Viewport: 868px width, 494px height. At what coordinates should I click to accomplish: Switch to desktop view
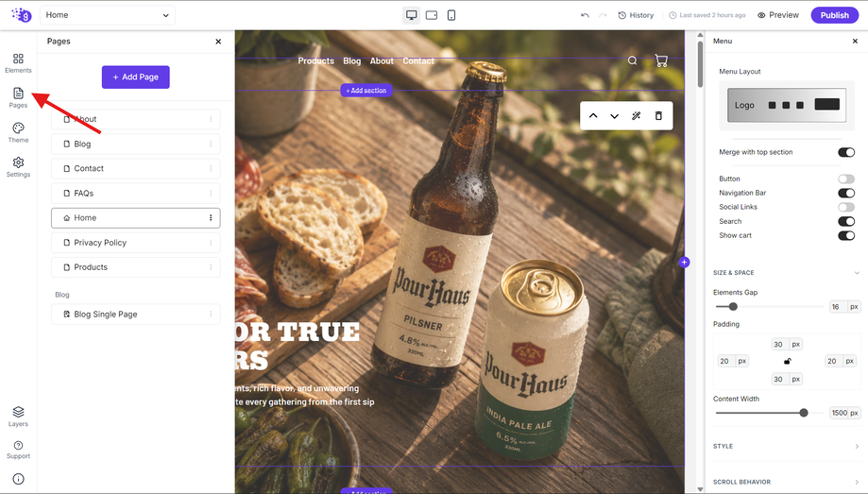411,15
